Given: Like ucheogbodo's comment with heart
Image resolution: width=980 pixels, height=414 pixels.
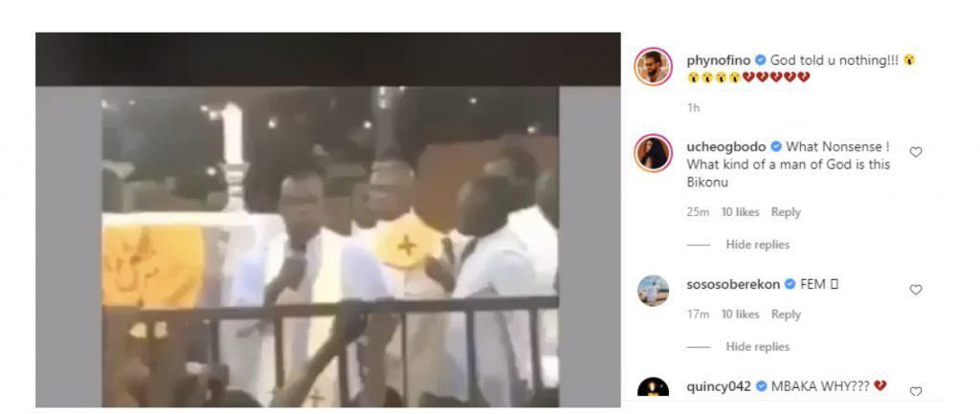Looking at the screenshot, I should 916,152.
